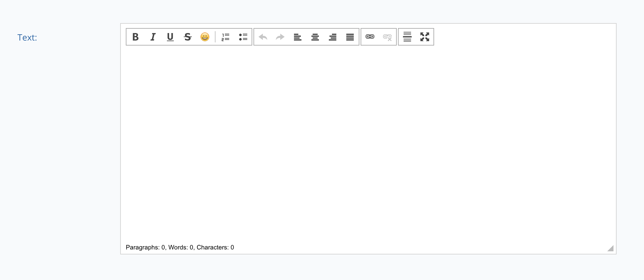Screen dimensions: 644x280
Task: Apply italic formatting
Action: pos(153,37)
